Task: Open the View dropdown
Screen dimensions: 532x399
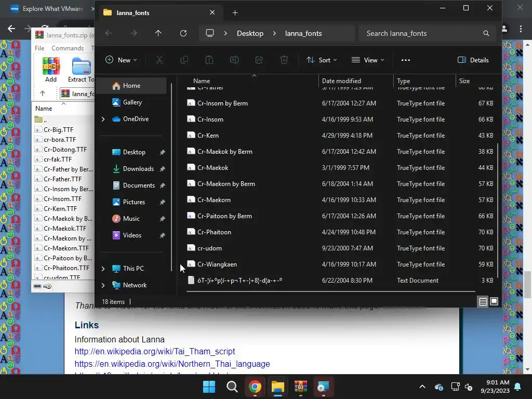Action: click(368, 60)
